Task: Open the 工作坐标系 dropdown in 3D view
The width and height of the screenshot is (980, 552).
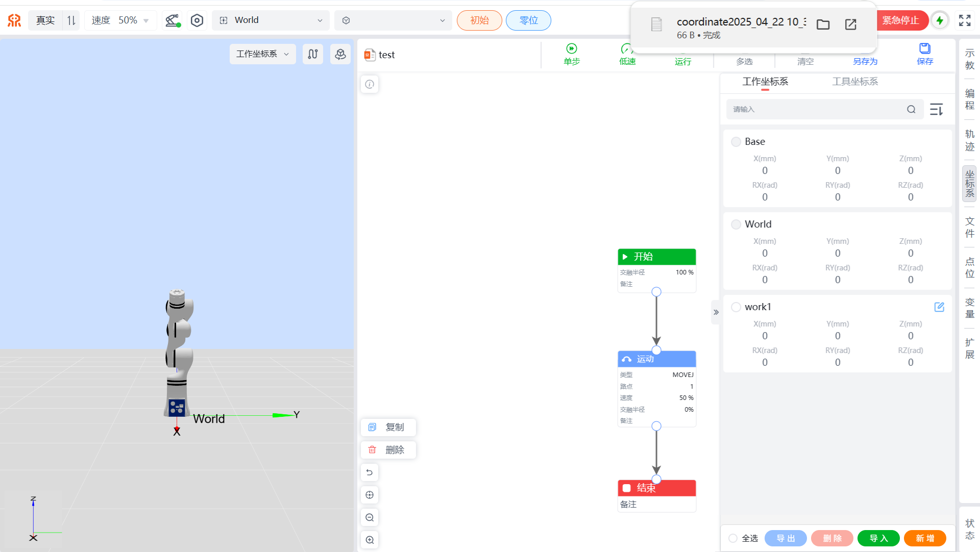Action: coord(262,54)
